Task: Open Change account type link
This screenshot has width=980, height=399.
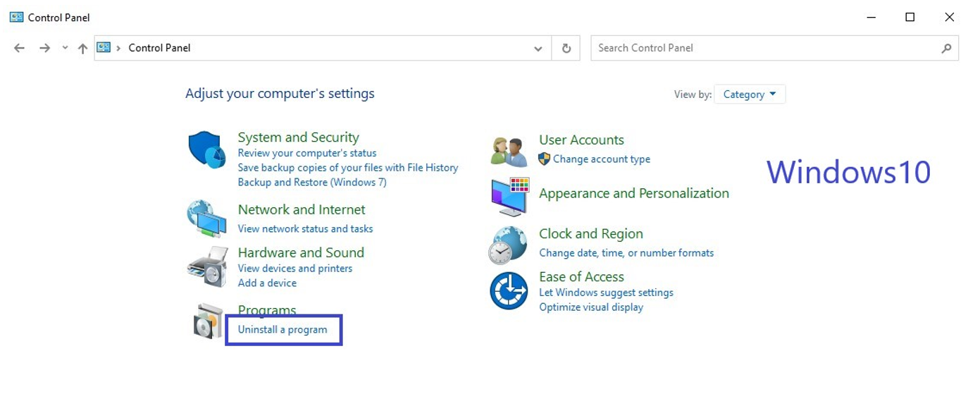Action: (601, 159)
